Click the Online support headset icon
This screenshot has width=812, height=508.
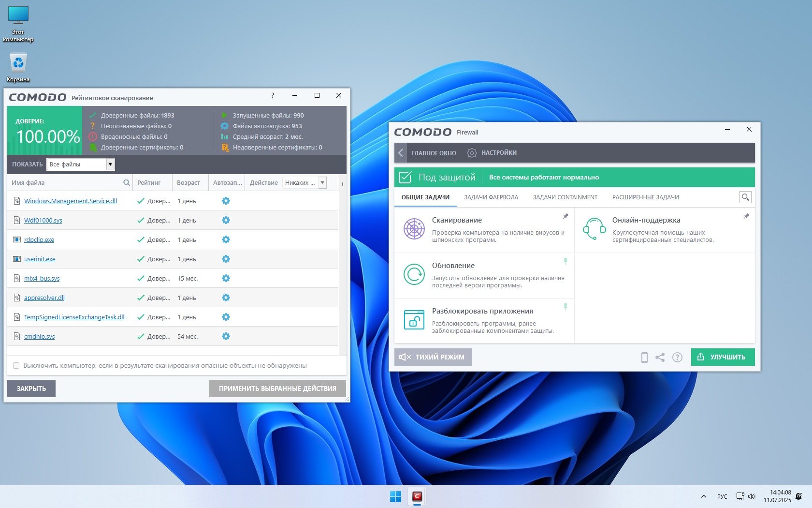[594, 229]
